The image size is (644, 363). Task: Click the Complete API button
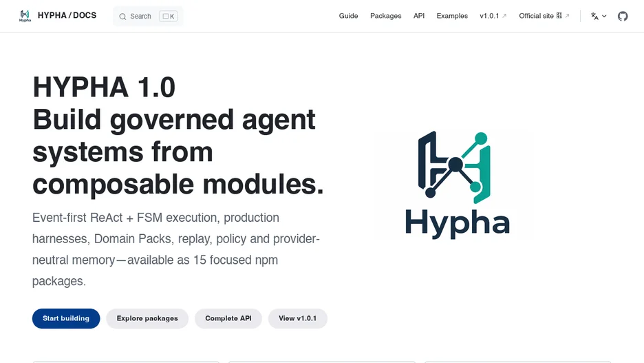point(228,319)
